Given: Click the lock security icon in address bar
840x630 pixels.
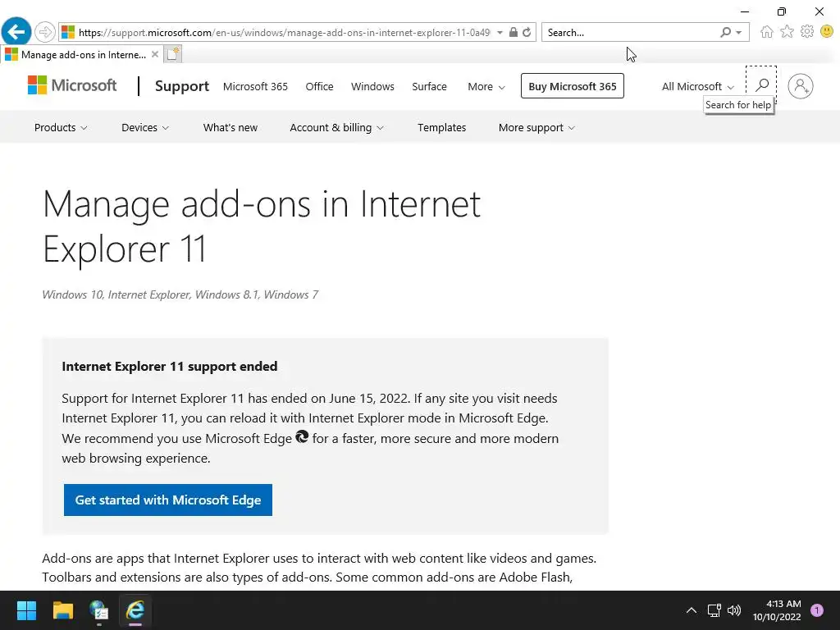Looking at the screenshot, I should tap(514, 32).
